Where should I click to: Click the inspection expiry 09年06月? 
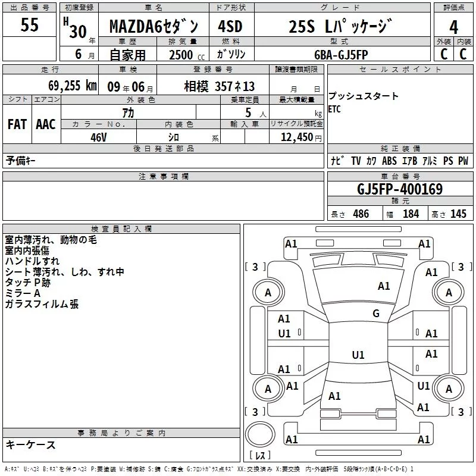coord(130,87)
